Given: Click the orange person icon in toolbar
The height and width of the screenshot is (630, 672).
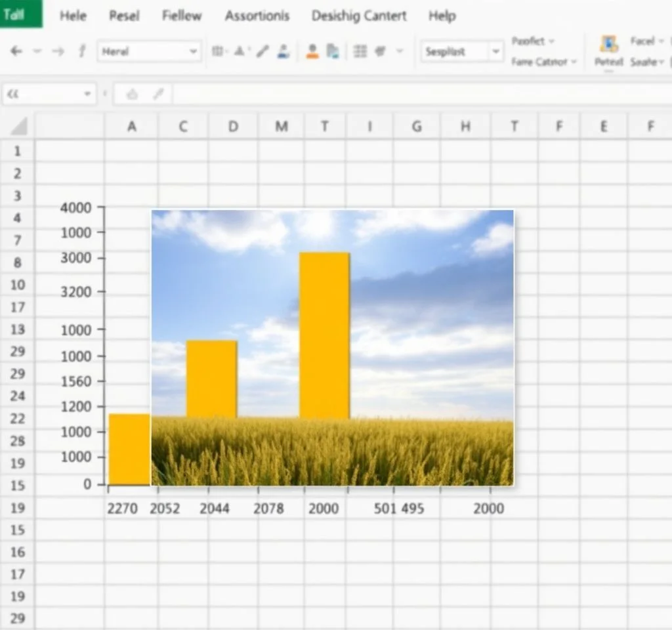Looking at the screenshot, I should click(312, 51).
